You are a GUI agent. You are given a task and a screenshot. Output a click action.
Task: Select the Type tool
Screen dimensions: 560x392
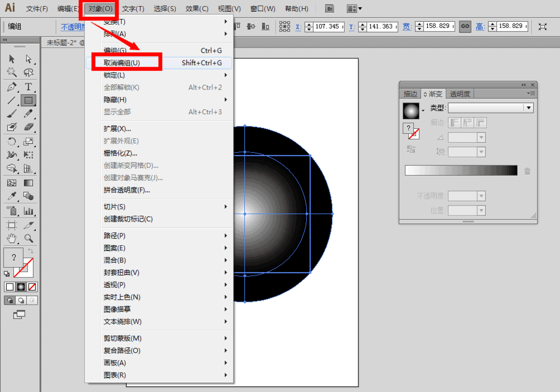(28, 87)
